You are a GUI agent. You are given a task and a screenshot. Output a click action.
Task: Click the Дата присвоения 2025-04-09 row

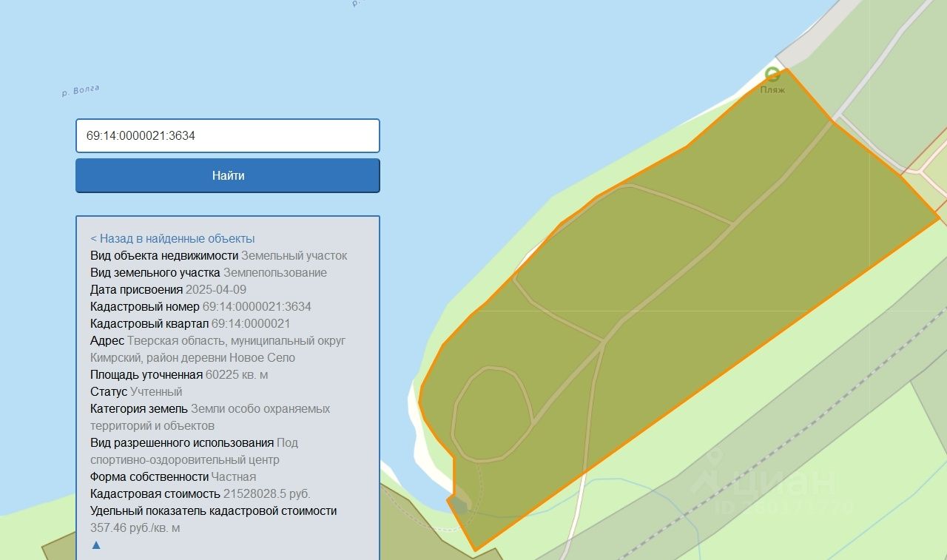[169, 289]
